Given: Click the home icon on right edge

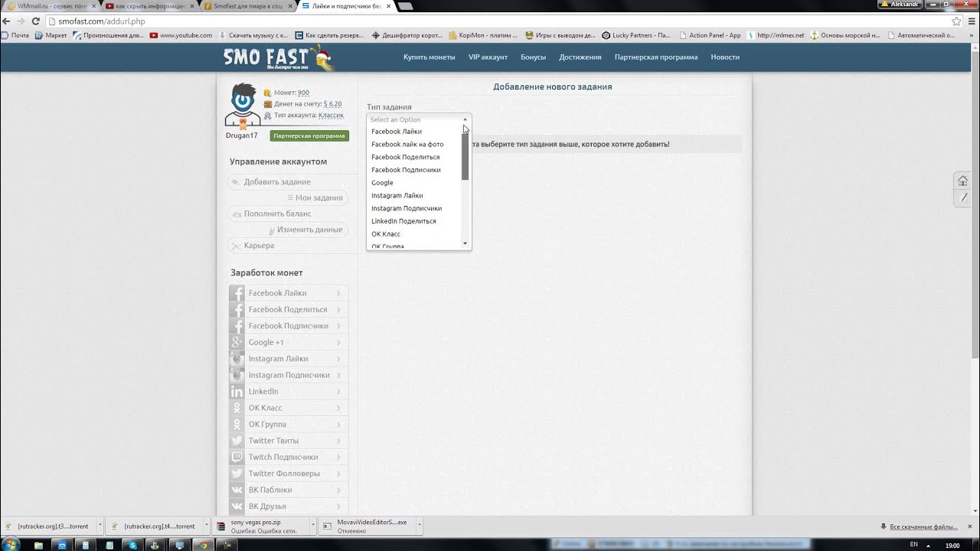Looking at the screenshot, I should (x=963, y=181).
